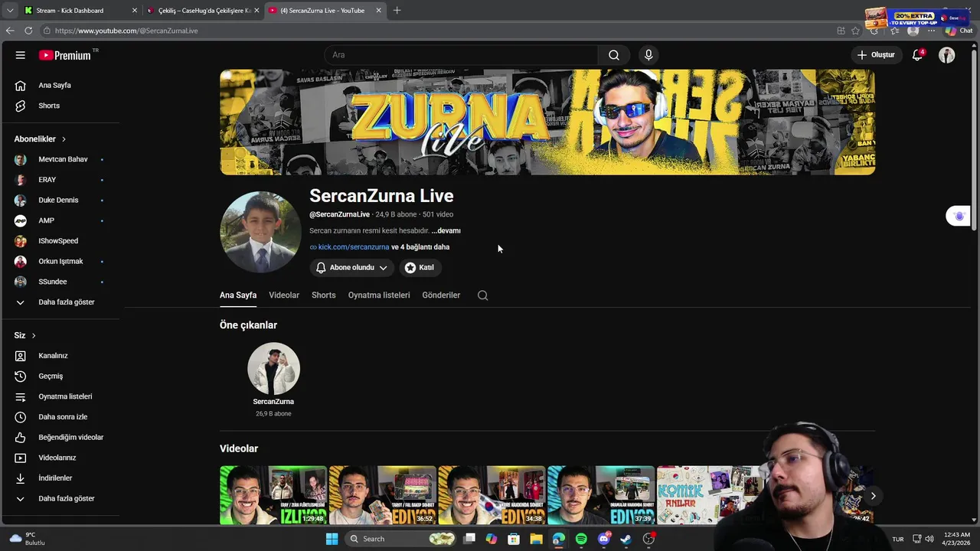
Task: Click the taskbar Search box
Action: click(x=399, y=539)
